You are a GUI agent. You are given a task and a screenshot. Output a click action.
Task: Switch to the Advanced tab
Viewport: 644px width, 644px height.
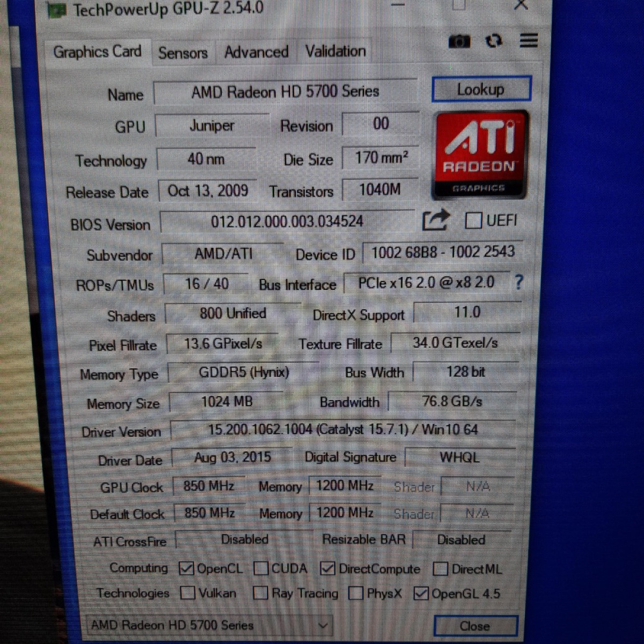click(x=256, y=52)
